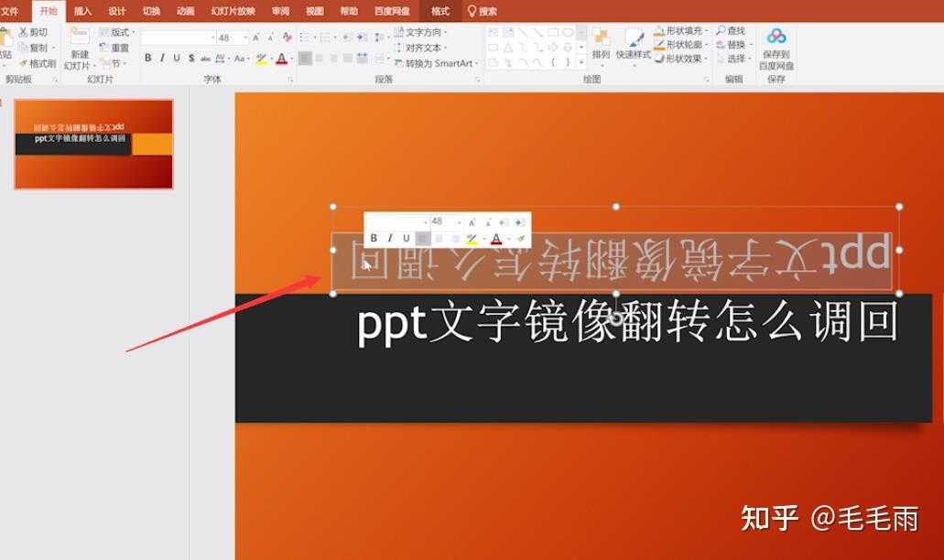Open the Format (格式) ribbon tab
This screenshot has height=560, width=944.
[x=440, y=11]
